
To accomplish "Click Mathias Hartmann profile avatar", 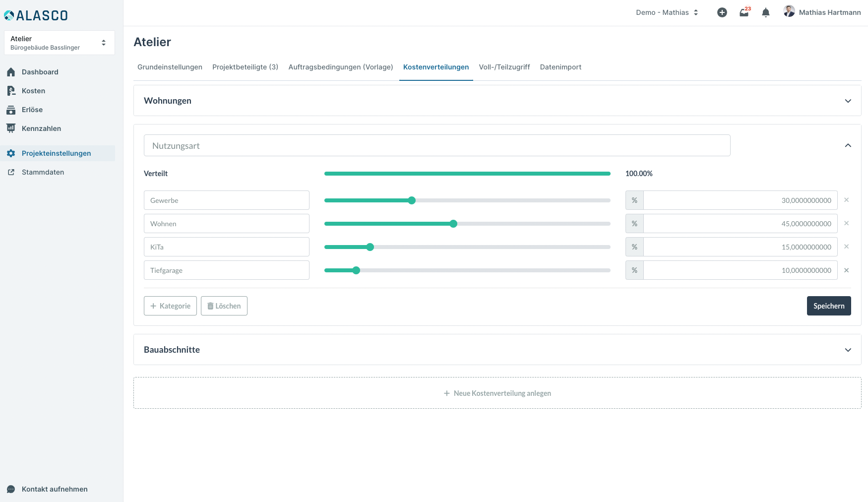I will (789, 12).
